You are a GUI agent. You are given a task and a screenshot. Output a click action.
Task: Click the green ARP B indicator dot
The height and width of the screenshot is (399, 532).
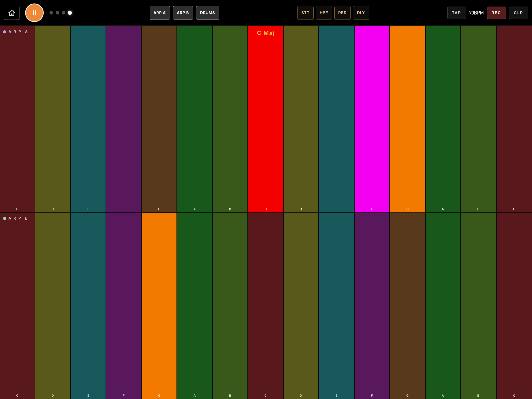tap(5, 218)
